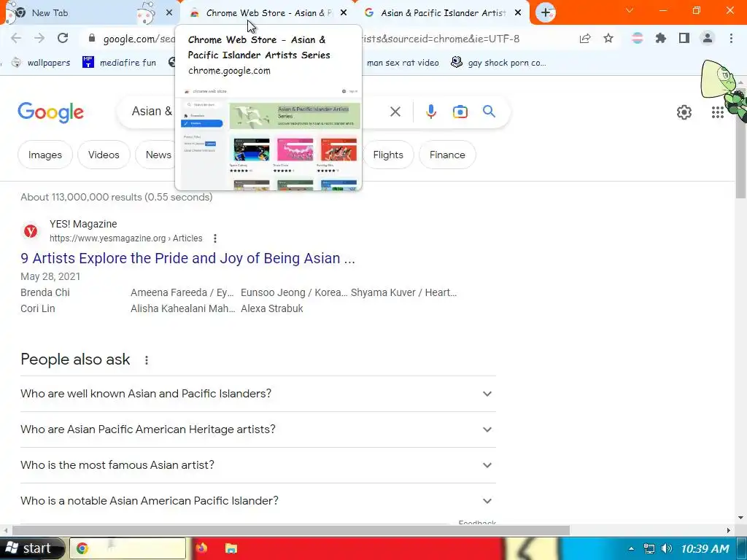Open the striped flag extension icon
The height and width of the screenshot is (560, 747).
click(x=637, y=39)
